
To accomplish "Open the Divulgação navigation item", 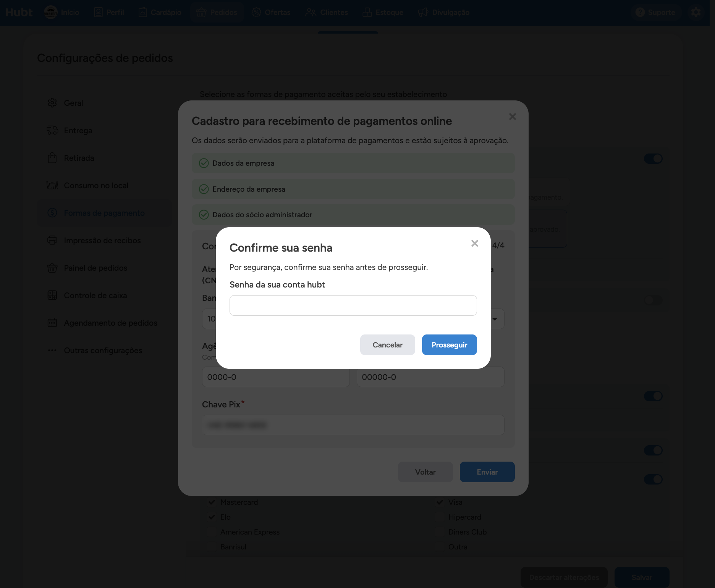I will coord(443,12).
